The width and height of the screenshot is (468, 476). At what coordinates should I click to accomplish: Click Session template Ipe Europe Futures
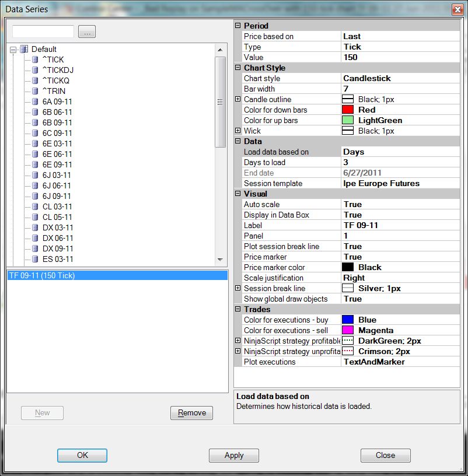click(x=400, y=183)
